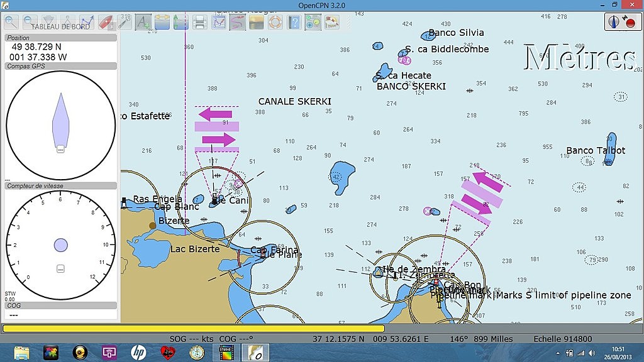The width and height of the screenshot is (644, 362).
Task: Open the red heart app on taskbar
Action: click(x=167, y=353)
